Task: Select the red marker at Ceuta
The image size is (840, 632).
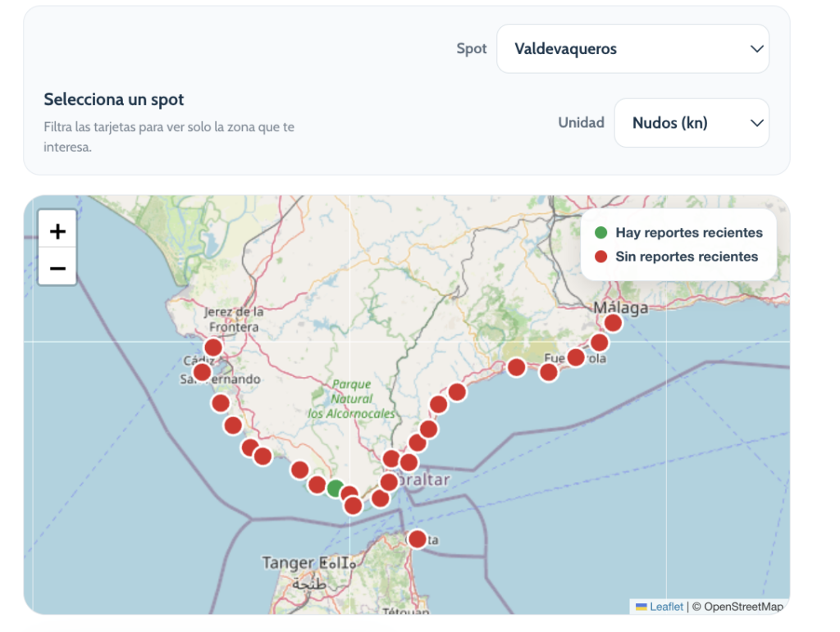Action: 418,539
